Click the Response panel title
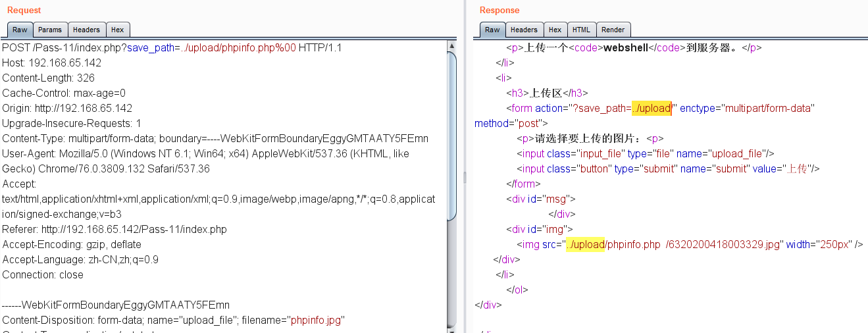This screenshot has height=333, width=868. click(x=499, y=10)
